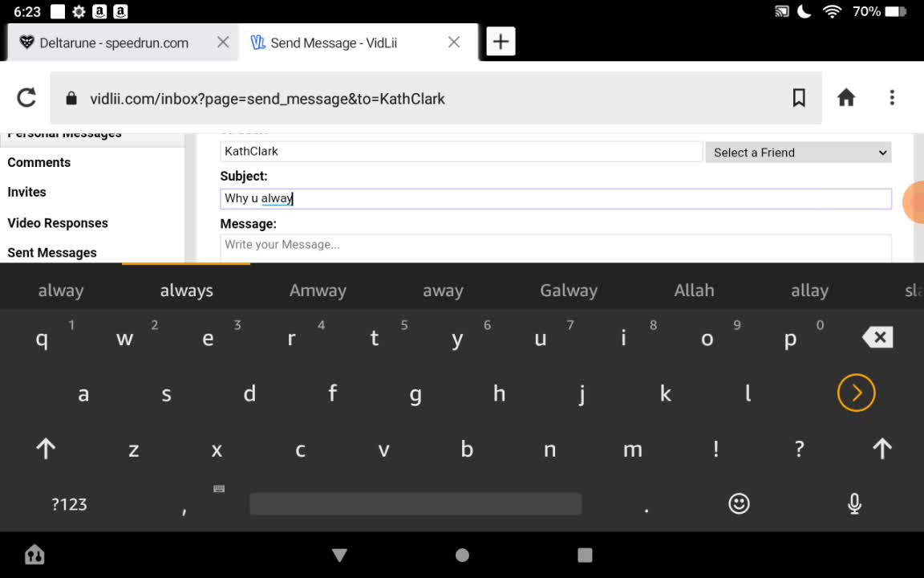
Task: Select the 'Galway' word suggestion
Action: point(569,290)
